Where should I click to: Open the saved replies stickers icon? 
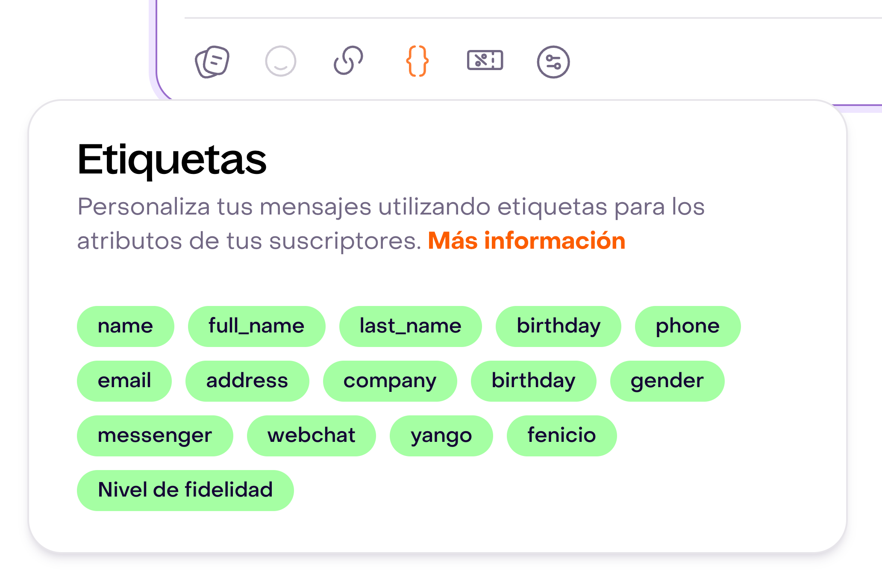[212, 62]
